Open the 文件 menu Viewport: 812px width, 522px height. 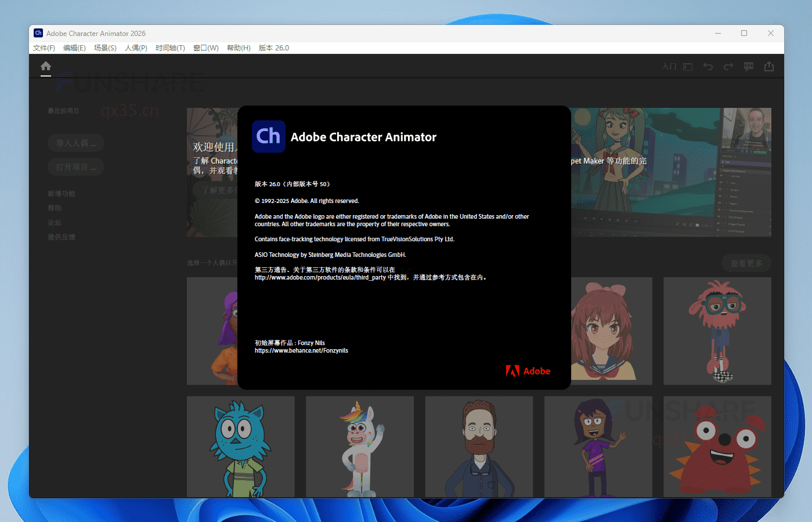tap(44, 48)
